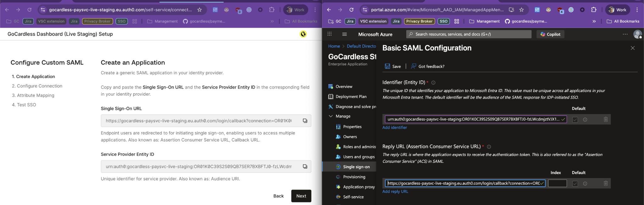Screen dimensions: 644x205
Task: Show info tooltip for Identifier (Entity ID)
Action: point(433,83)
